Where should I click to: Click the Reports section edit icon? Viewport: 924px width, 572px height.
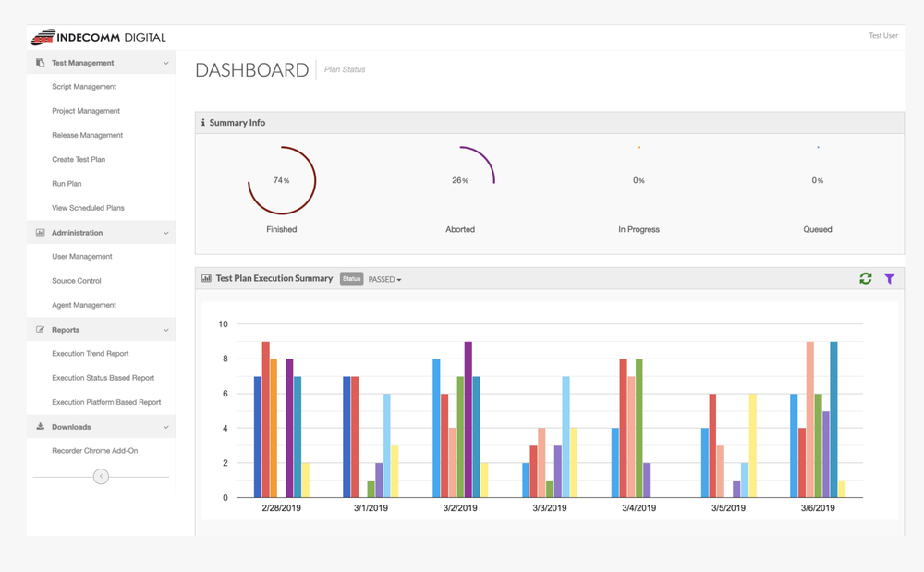point(40,330)
